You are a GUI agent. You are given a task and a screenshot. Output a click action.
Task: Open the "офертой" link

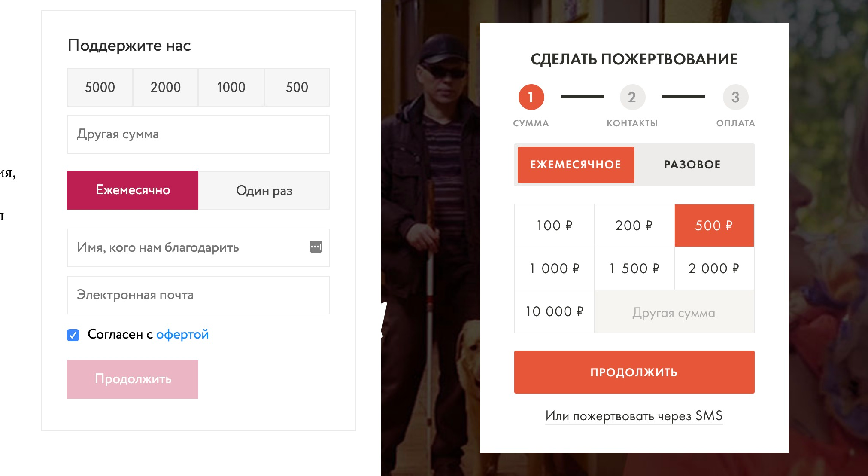(x=182, y=334)
